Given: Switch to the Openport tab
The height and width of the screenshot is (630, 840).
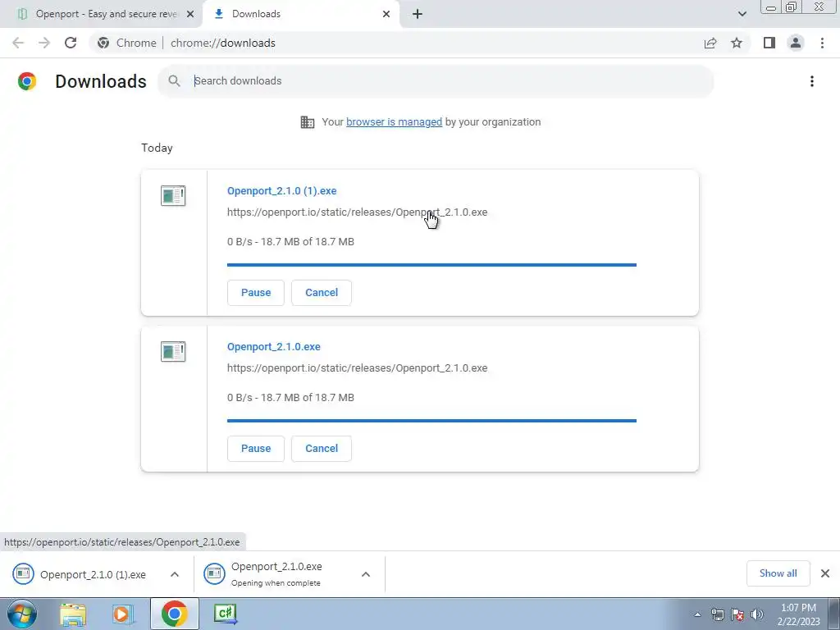Looking at the screenshot, I should [x=102, y=14].
